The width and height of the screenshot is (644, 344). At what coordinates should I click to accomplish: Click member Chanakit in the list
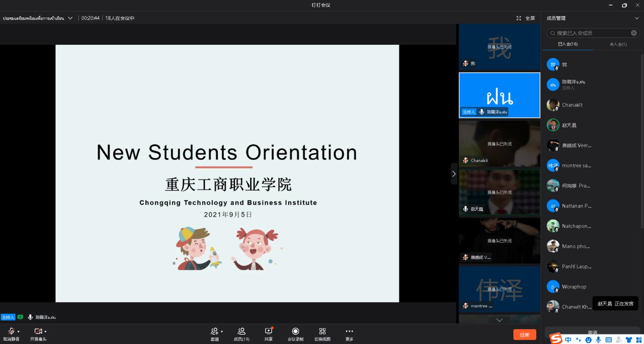(x=591, y=105)
